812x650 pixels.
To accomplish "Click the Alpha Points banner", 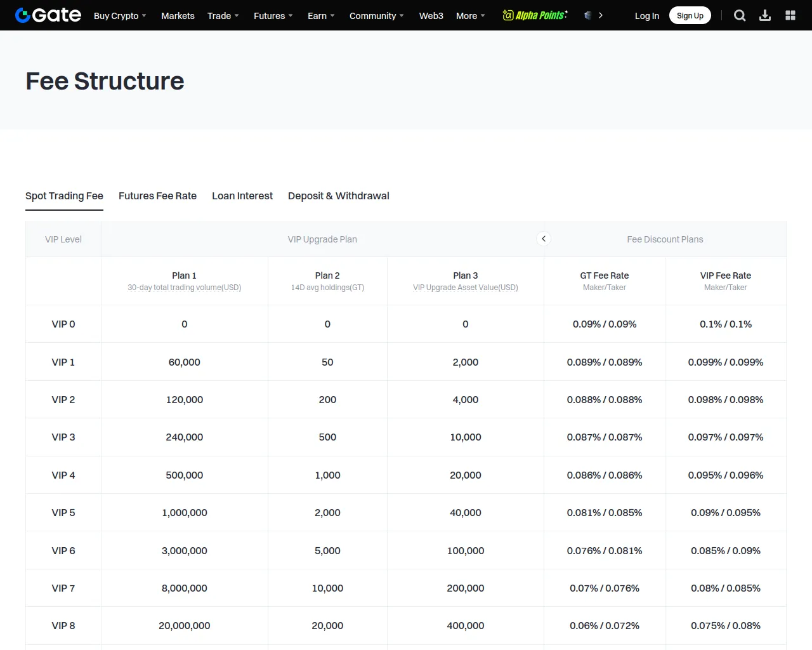I will (535, 15).
